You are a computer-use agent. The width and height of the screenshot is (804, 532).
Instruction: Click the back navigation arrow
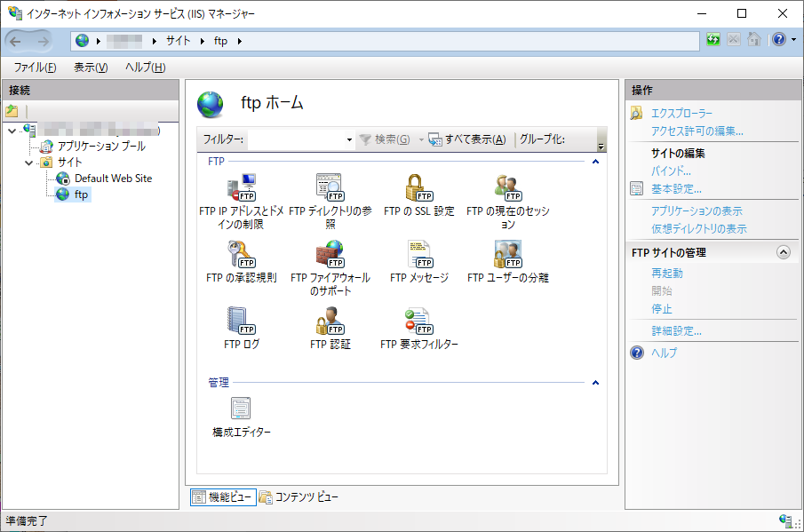tap(16, 42)
